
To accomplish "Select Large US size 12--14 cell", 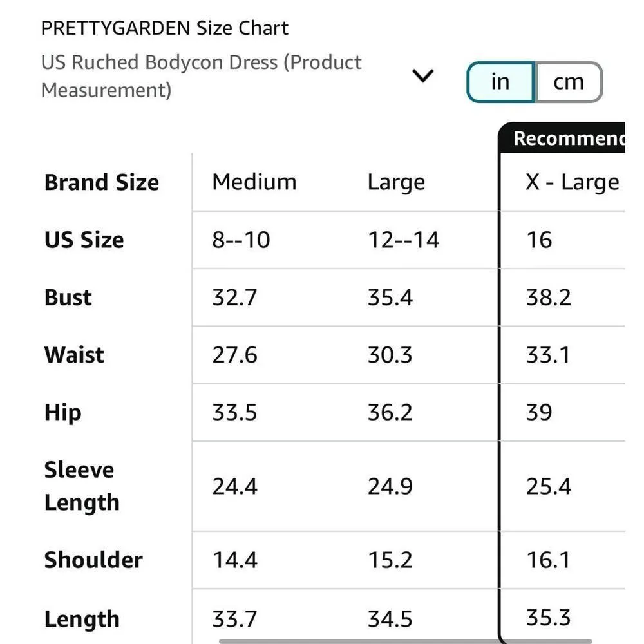I will 403,240.
